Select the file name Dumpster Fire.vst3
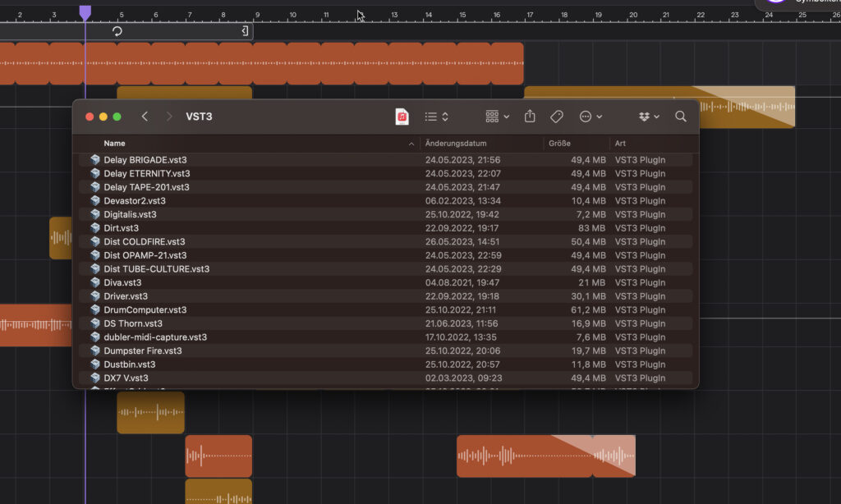 click(143, 351)
